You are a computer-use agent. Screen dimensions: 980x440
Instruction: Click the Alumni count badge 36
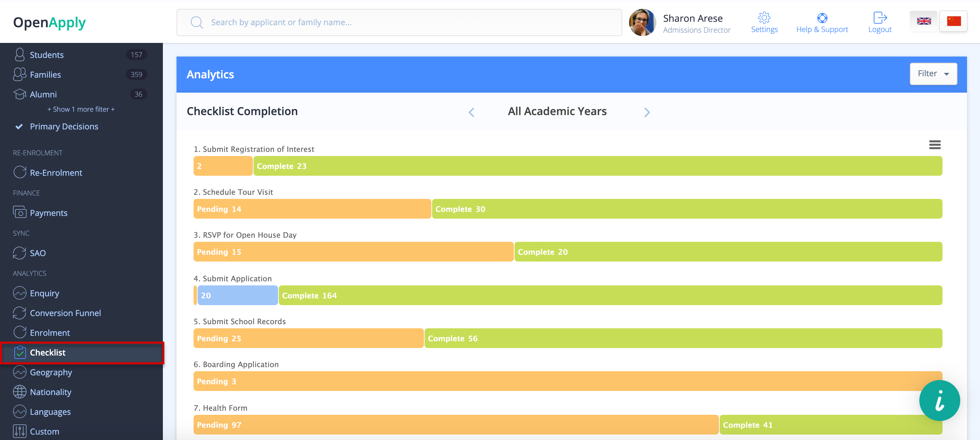coord(138,94)
